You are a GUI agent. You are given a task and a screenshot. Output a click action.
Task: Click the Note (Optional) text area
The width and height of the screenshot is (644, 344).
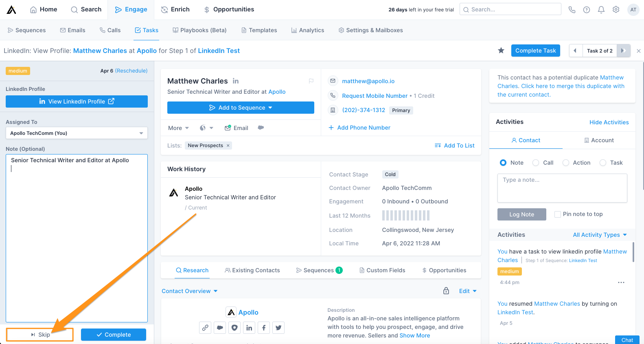point(77,238)
